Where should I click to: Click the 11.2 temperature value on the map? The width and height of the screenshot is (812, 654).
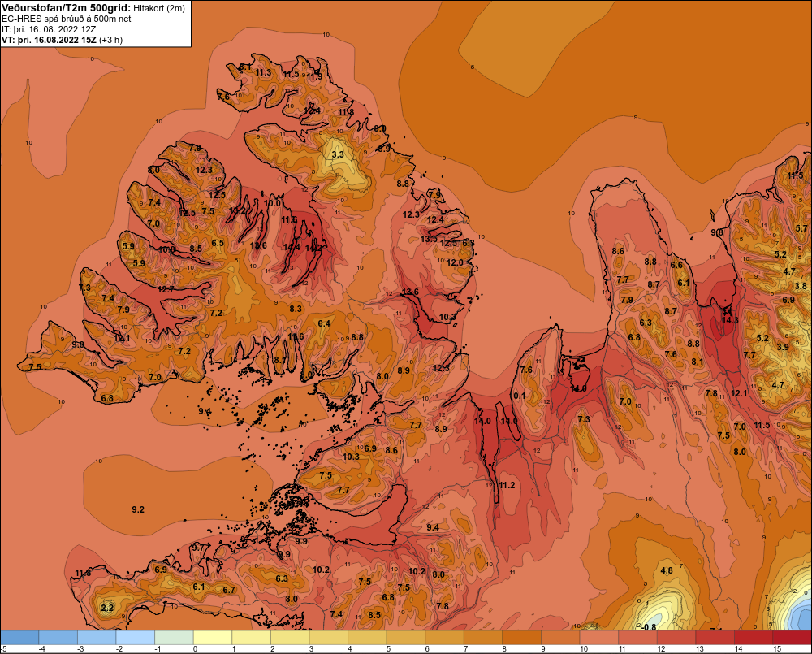(x=507, y=485)
